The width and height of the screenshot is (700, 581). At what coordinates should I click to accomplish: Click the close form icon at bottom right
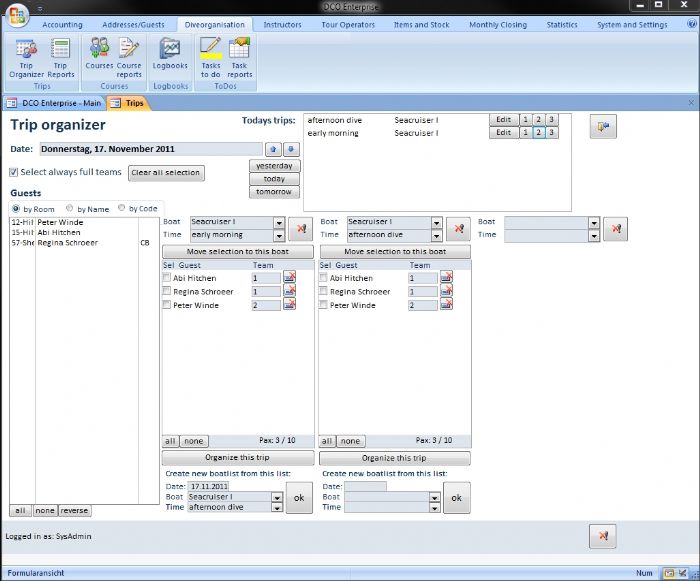coord(603,536)
